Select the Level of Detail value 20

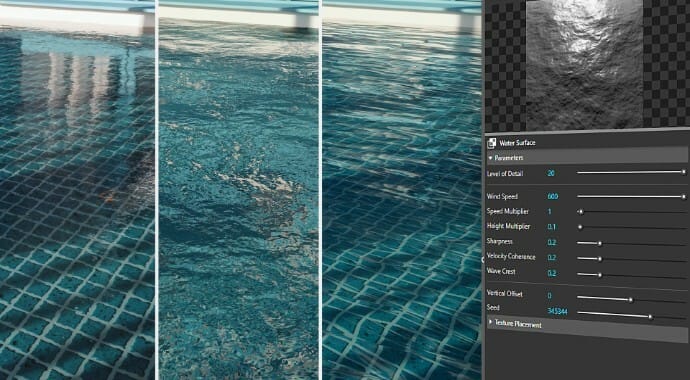[551, 173]
